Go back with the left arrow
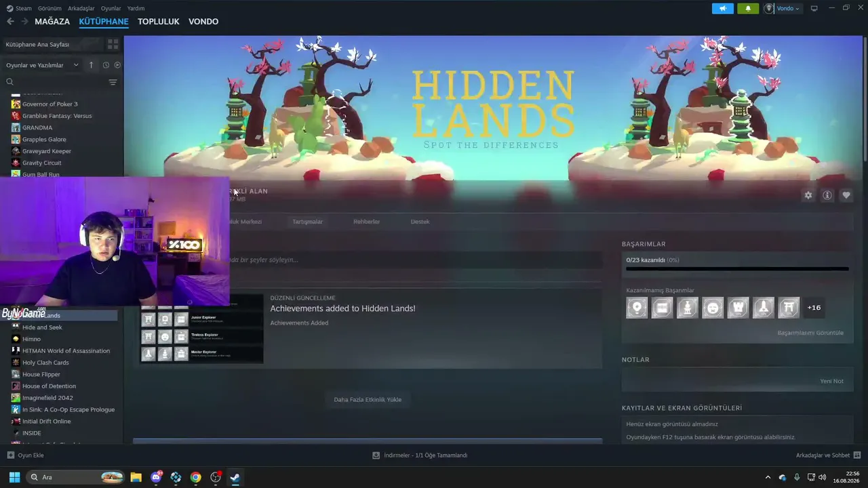 pos(10,22)
